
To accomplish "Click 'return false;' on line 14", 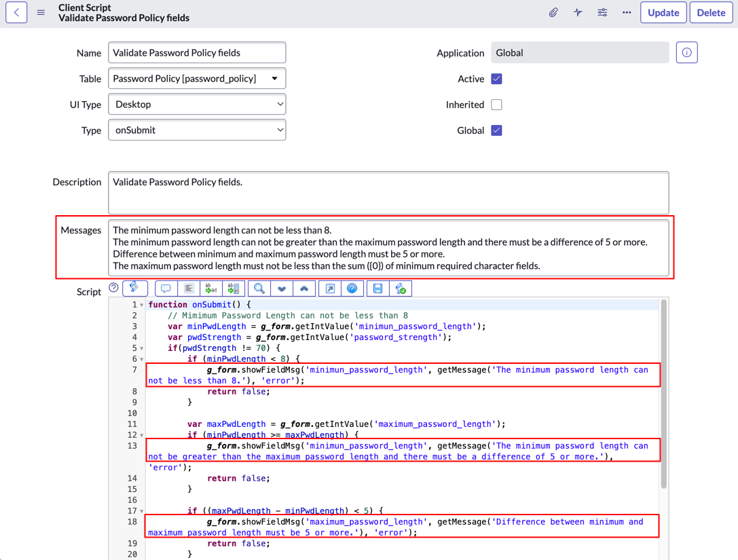I will pos(238,478).
